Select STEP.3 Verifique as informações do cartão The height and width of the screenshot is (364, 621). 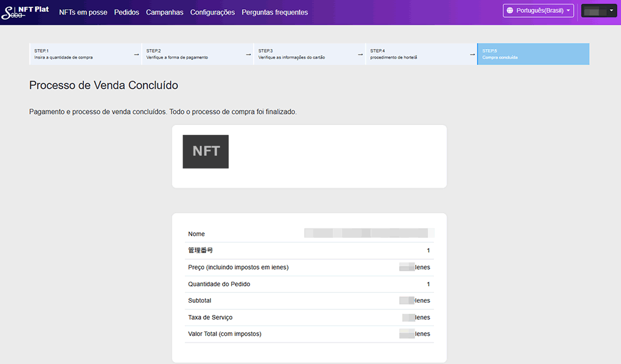(304, 54)
